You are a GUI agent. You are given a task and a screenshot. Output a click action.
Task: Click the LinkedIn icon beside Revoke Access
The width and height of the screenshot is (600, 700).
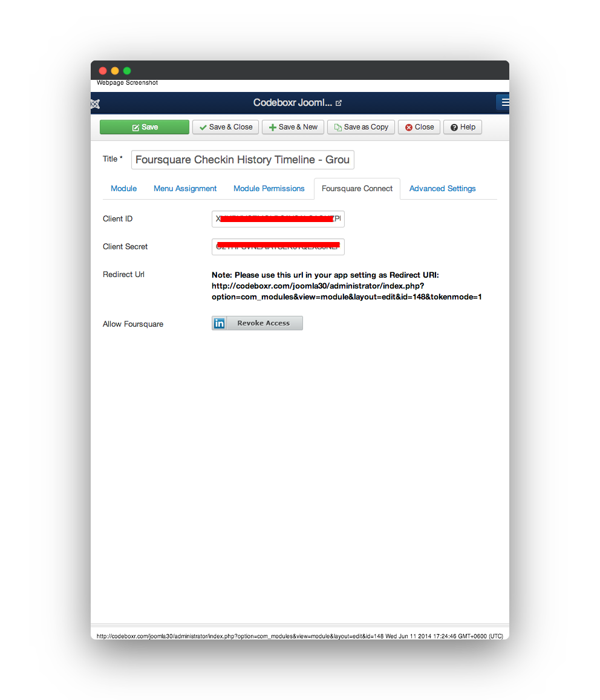pos(219,323)
